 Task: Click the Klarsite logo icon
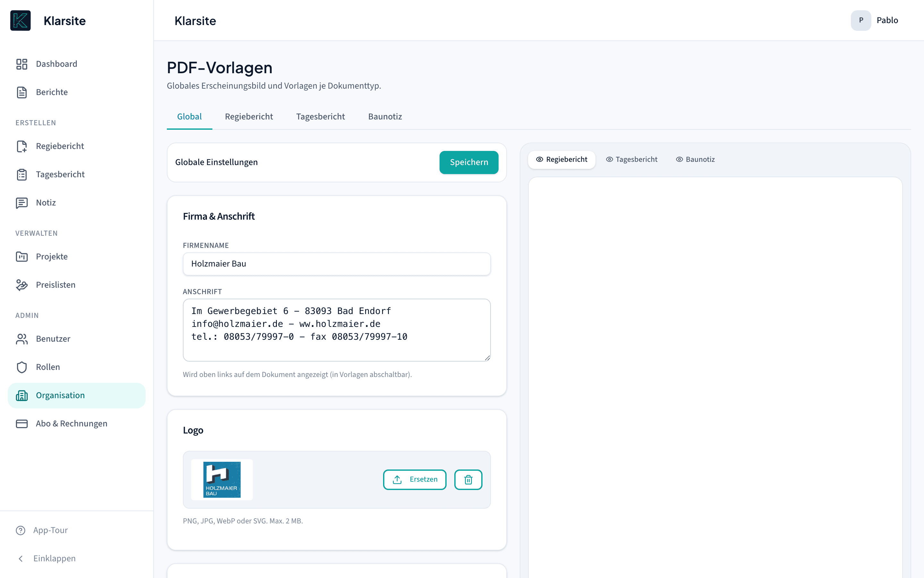tap(20, 21)
